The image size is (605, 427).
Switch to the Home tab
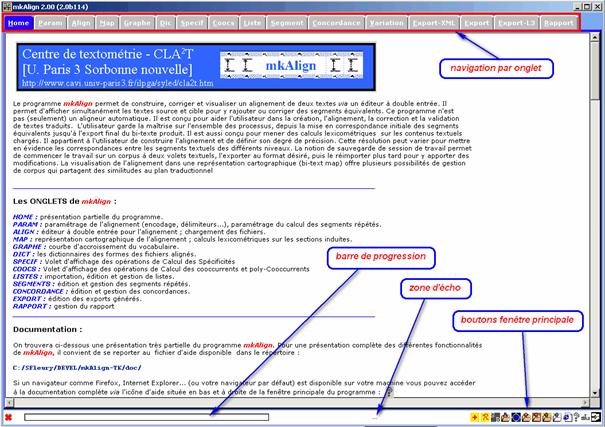[19, 23]
